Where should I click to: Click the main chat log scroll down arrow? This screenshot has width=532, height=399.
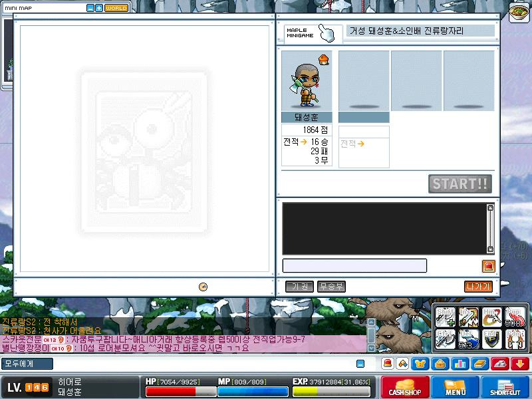371,348
